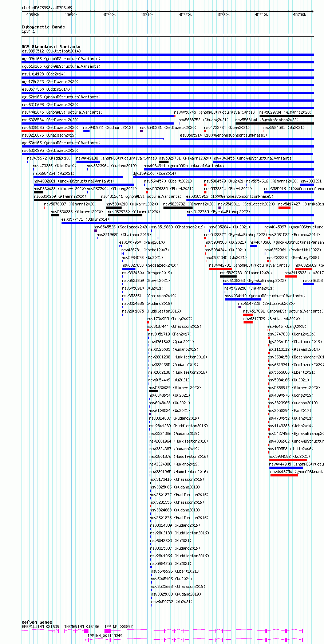324x644 pixels.
Task: Open gene transcript IPP|NM_001145349
Action: [105, 636]
